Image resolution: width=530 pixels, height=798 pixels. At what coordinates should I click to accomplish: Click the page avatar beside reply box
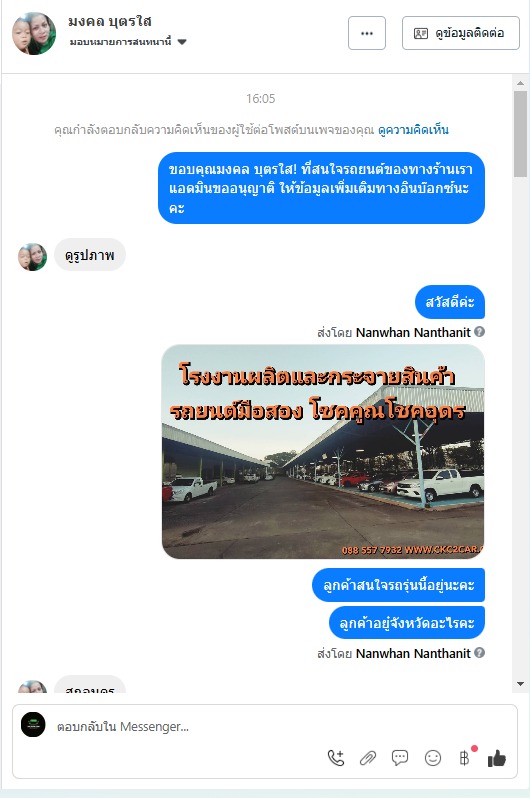click(33, 725)
